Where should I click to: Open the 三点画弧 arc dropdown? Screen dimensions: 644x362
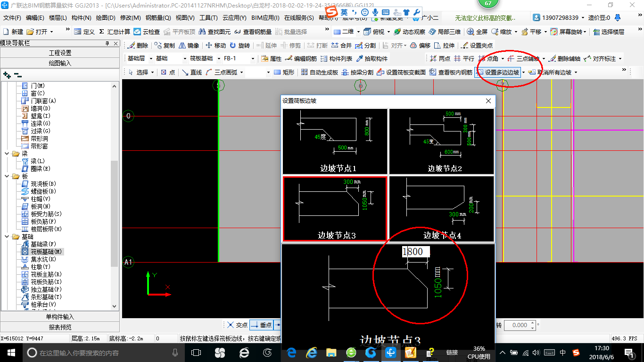241,72
